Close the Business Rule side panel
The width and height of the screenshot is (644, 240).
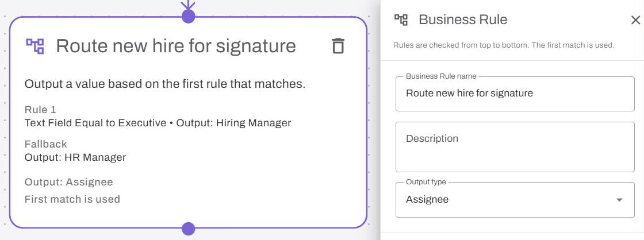(635, 20)
